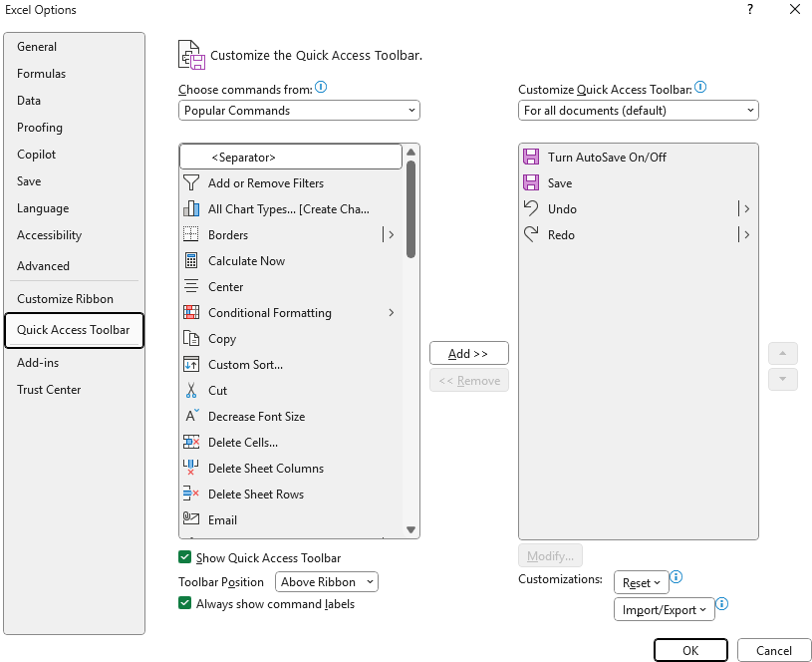Screen dimensions: 812x662
Task: Expand the Conditional Formatting submenu arrow
Action: click(392, 313)
